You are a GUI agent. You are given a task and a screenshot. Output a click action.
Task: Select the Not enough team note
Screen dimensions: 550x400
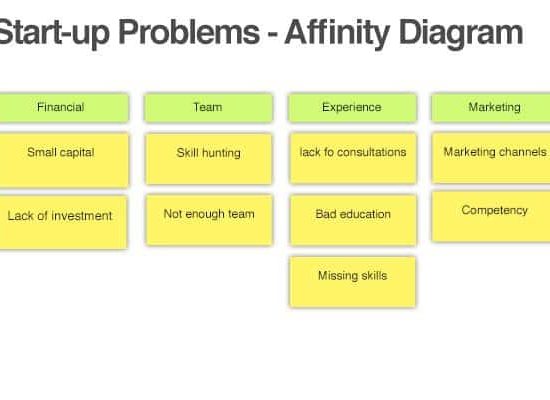(x=209, y=220)
